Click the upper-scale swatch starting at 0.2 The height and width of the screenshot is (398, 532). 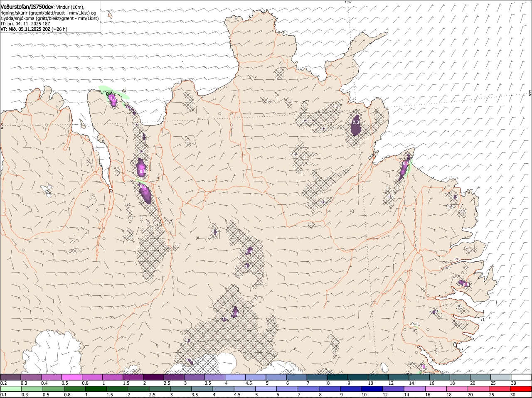point(10,377)
